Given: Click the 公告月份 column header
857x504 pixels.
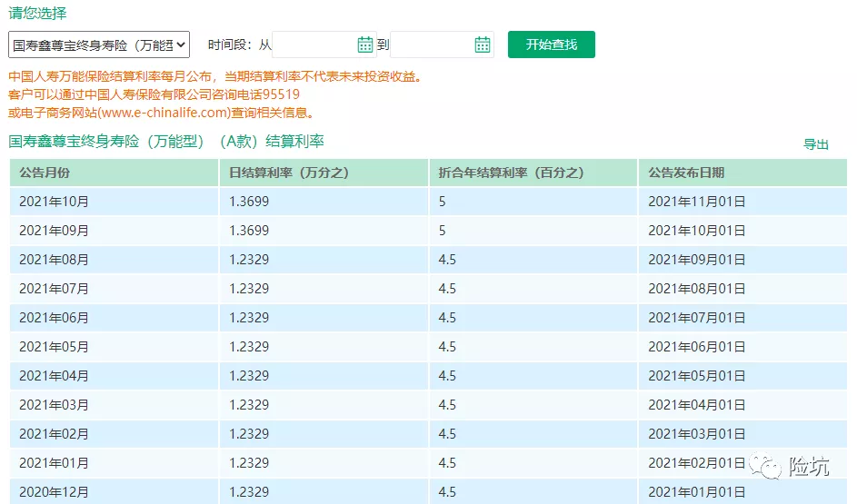Looking at the screenshot, I should pos(114,173).
